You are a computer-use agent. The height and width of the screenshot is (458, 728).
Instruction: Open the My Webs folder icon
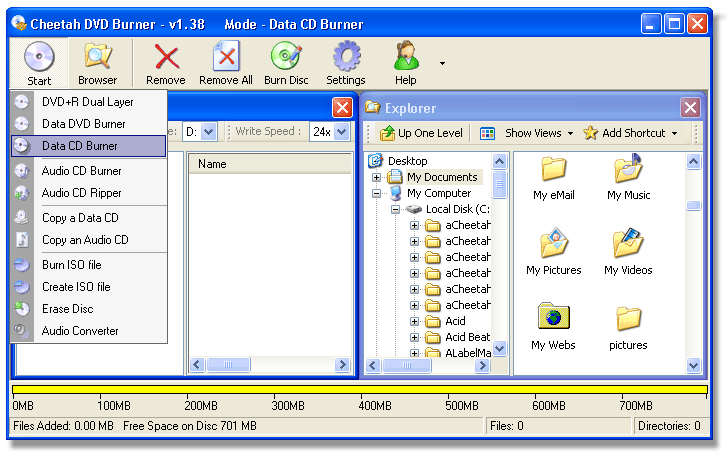point(553,327)
